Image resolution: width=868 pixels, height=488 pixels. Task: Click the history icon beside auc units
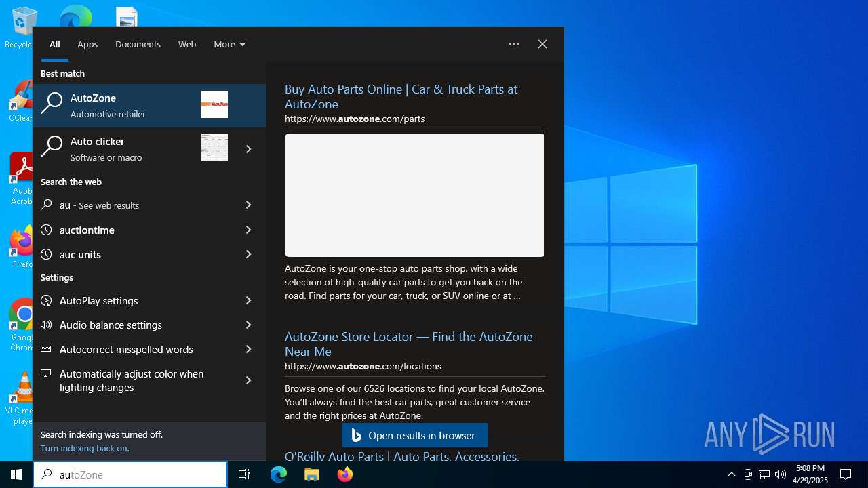point(46,254)
